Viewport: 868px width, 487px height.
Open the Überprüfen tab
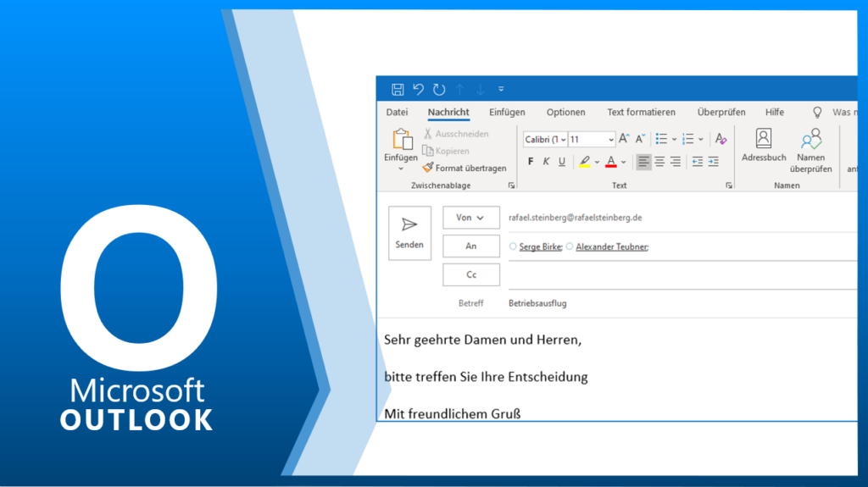coord(721,112)
